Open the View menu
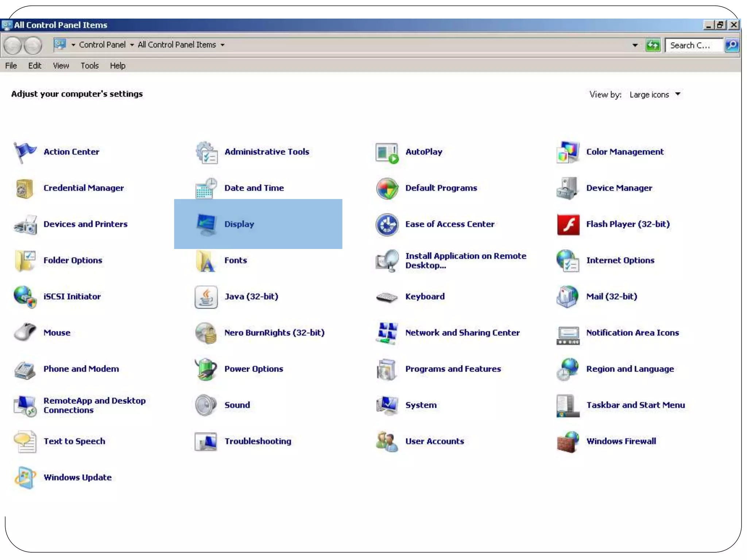 click(x=61, y=66)
